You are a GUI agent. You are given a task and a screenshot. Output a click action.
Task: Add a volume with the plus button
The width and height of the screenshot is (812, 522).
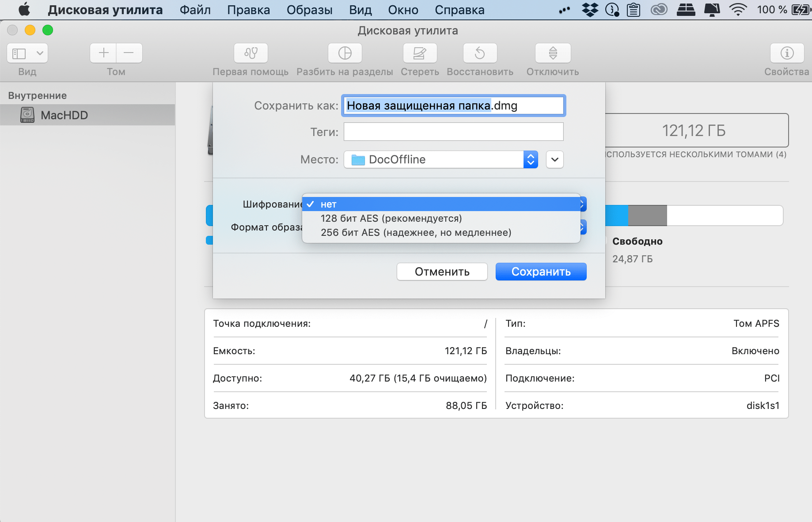point(103,53)
